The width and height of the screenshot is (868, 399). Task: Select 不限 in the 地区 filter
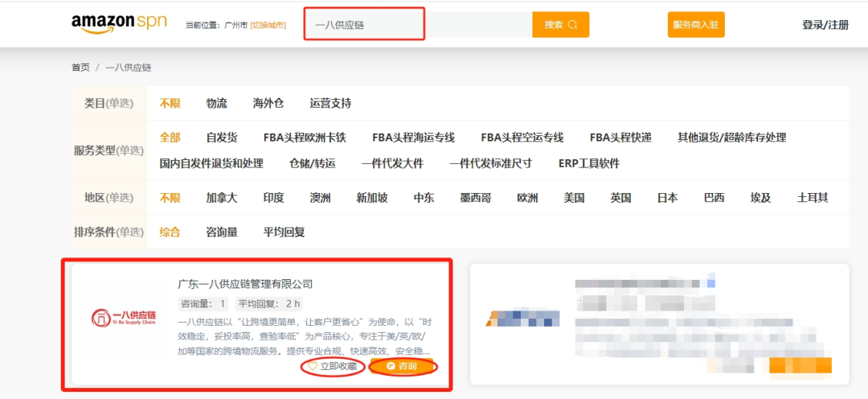(170, 198)
